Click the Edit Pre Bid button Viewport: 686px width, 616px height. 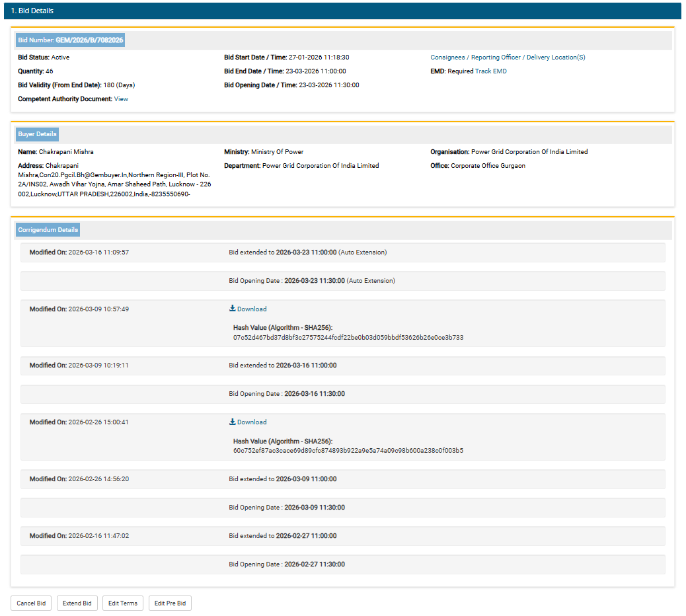coord(170,603)
